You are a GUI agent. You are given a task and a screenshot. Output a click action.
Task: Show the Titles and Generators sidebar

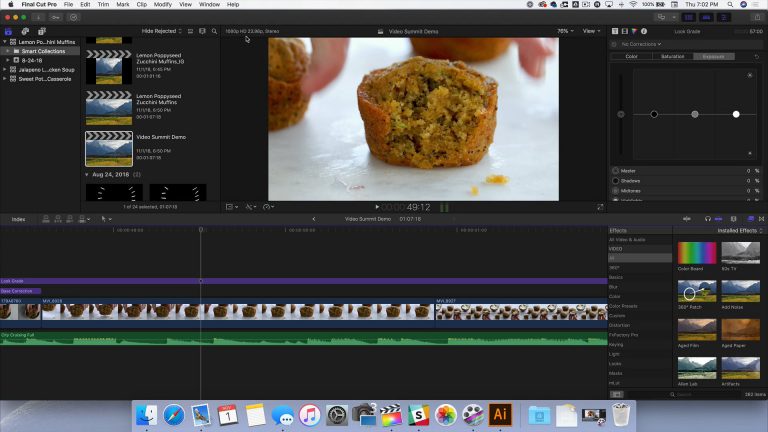[42, 31]
